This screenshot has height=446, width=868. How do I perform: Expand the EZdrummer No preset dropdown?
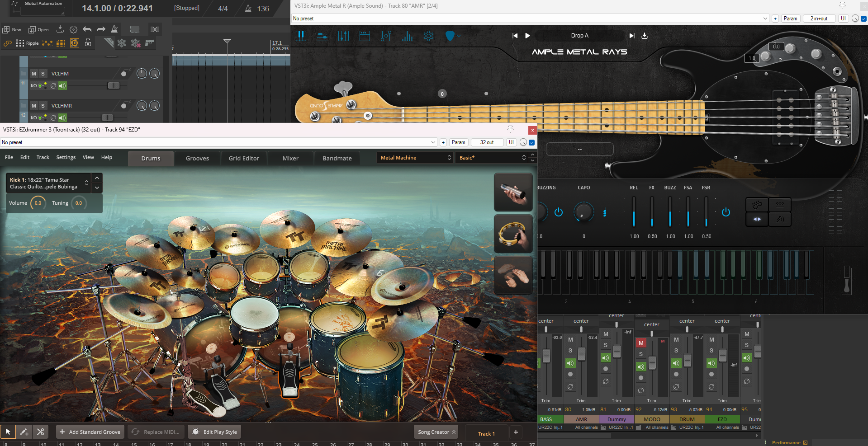[433, 142]
